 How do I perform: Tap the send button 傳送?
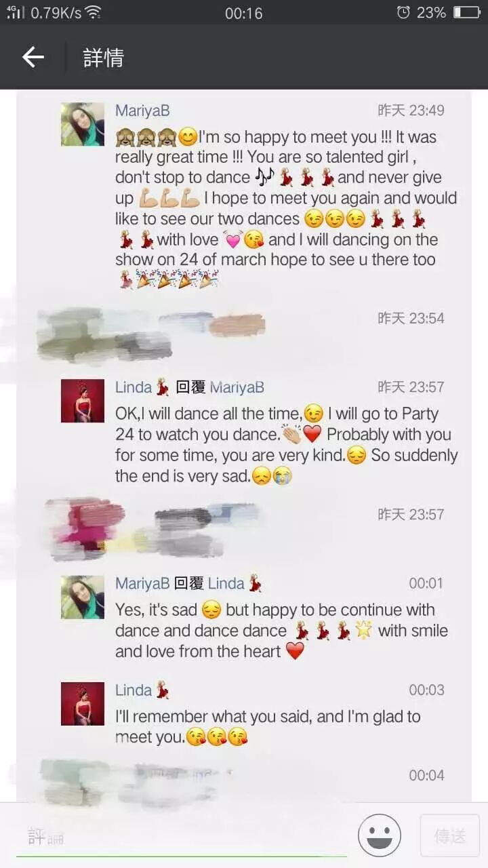[x=450, y=835]
